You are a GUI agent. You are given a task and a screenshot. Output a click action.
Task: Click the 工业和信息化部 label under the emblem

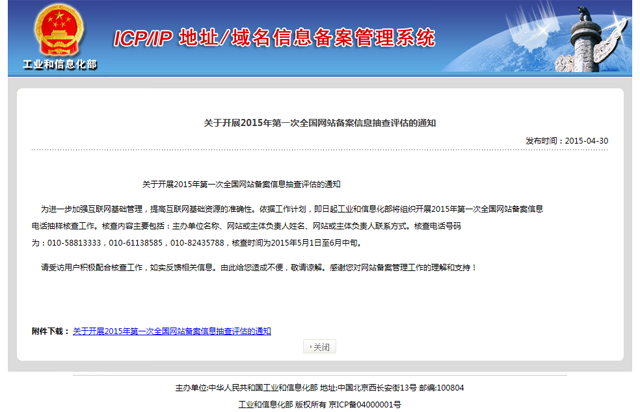[x=60, y=65]
